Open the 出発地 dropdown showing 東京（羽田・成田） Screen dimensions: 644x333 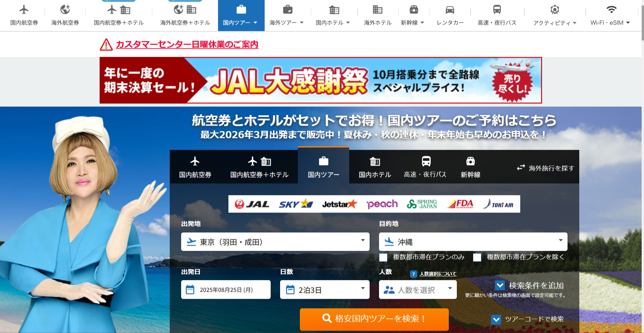[275, 242]
